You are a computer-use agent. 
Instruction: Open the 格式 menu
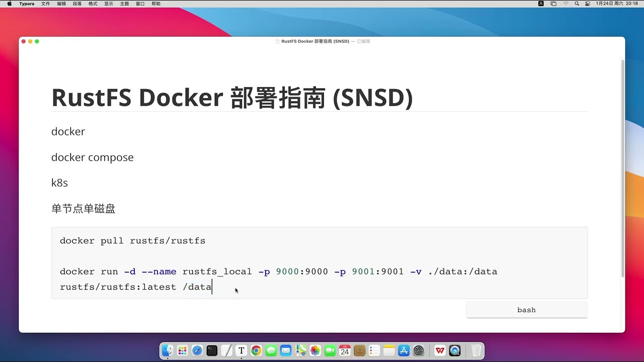click(x=93, y=4)
